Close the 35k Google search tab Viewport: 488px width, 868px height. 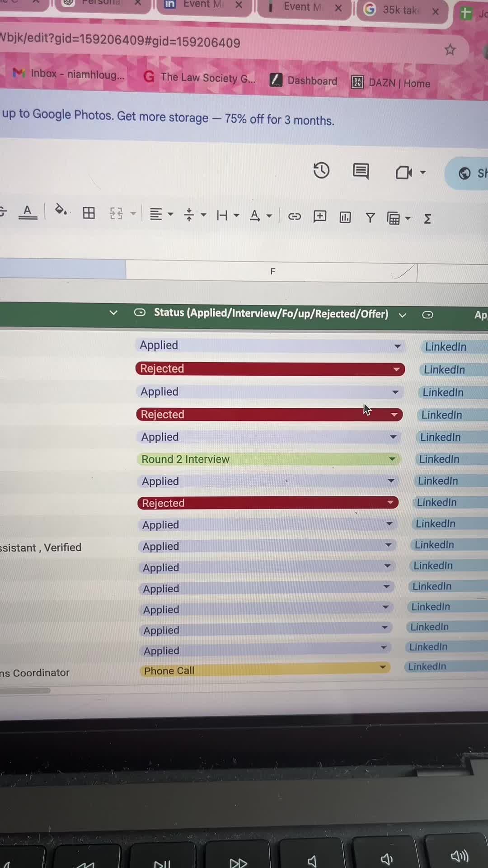tap(436, 12)
